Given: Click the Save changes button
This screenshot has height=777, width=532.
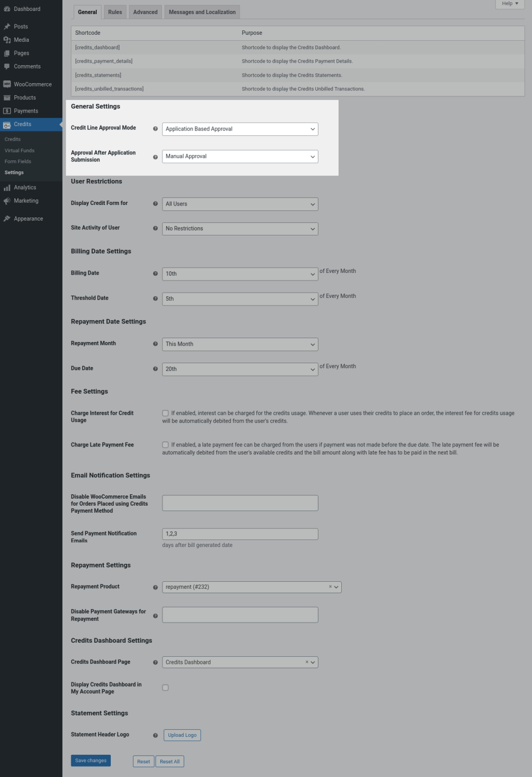Looking at the screenshot, I should 91,761.
